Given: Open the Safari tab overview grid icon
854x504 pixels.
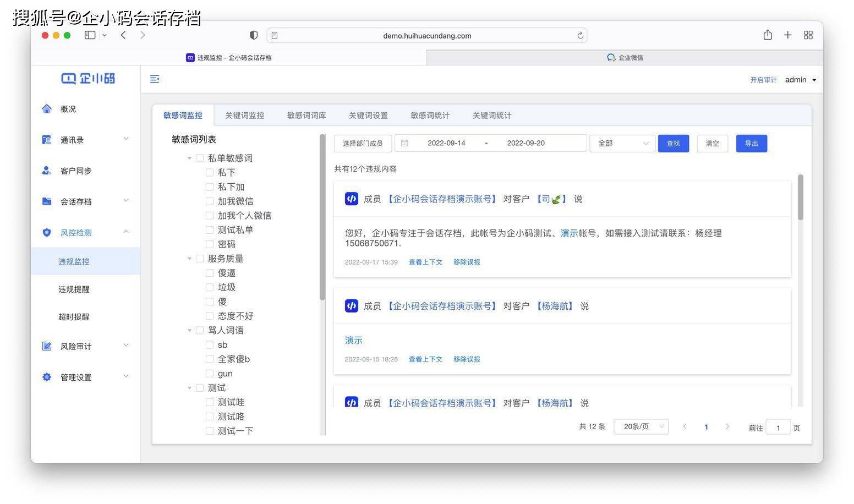Looking at the screenshot, I should pyautogui.click(x=808, y=35).
